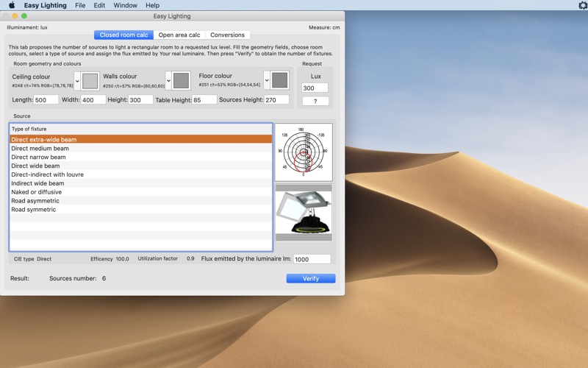
Task: Open the Window menu
Action: [125, 5]
